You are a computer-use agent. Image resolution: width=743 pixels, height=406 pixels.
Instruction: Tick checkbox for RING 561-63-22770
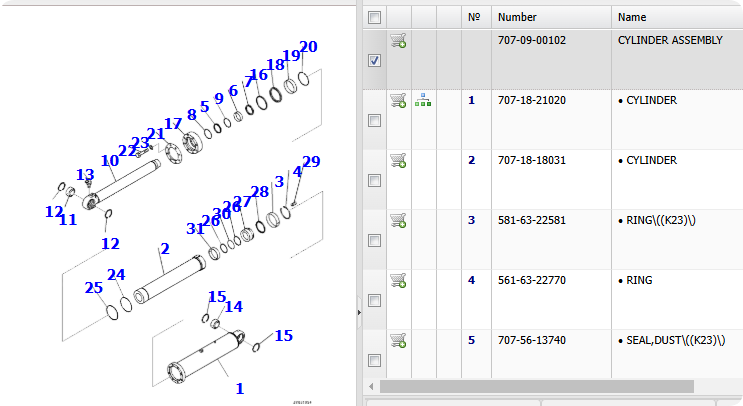click(x=374, y=300)
